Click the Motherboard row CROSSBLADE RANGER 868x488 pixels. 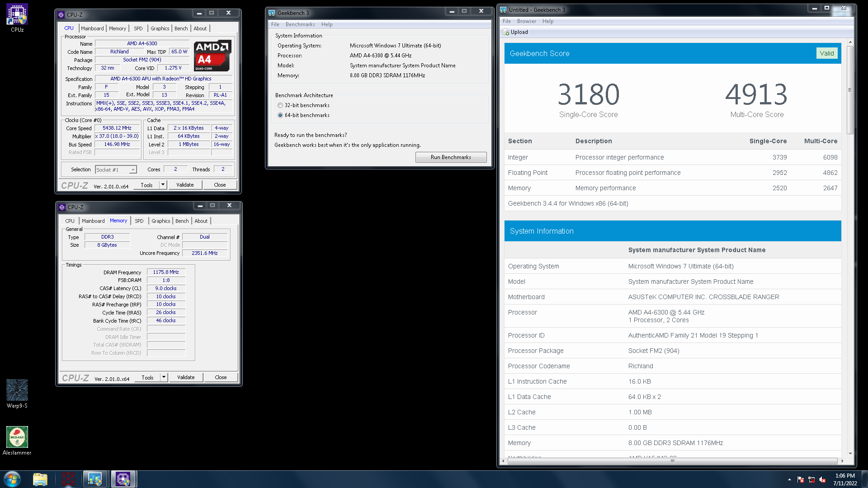[673, 297]
